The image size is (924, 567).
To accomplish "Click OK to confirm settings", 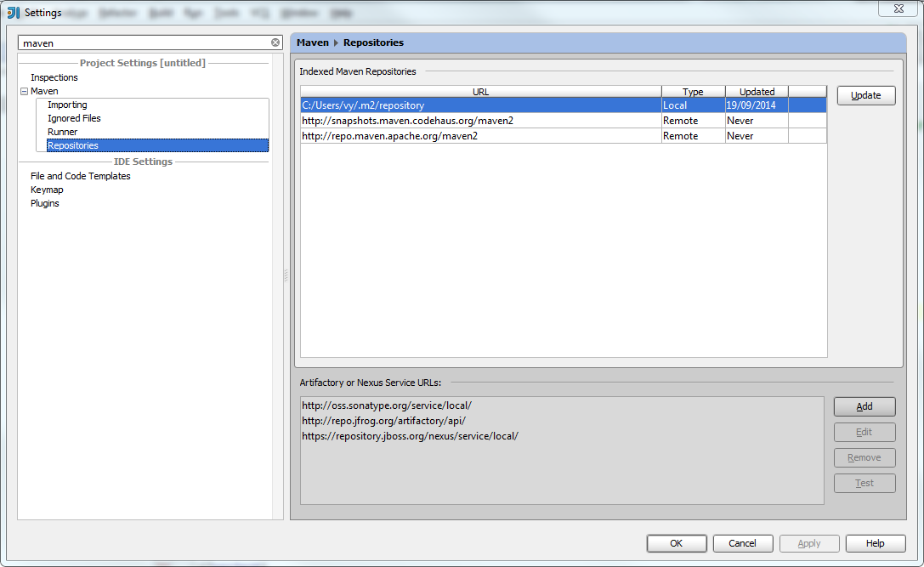I will coord(676,543).
